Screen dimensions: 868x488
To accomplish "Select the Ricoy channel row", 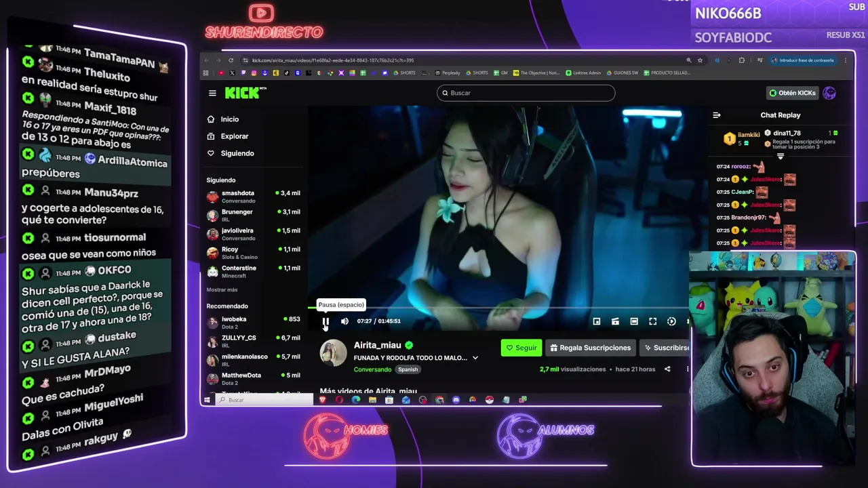I will [x=254, y=253].
